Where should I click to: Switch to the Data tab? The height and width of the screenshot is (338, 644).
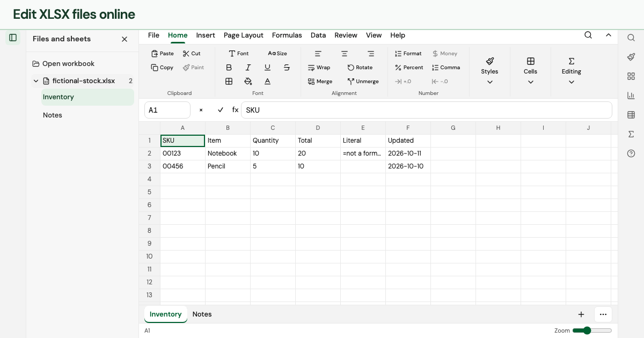click(x=318, y=35)
